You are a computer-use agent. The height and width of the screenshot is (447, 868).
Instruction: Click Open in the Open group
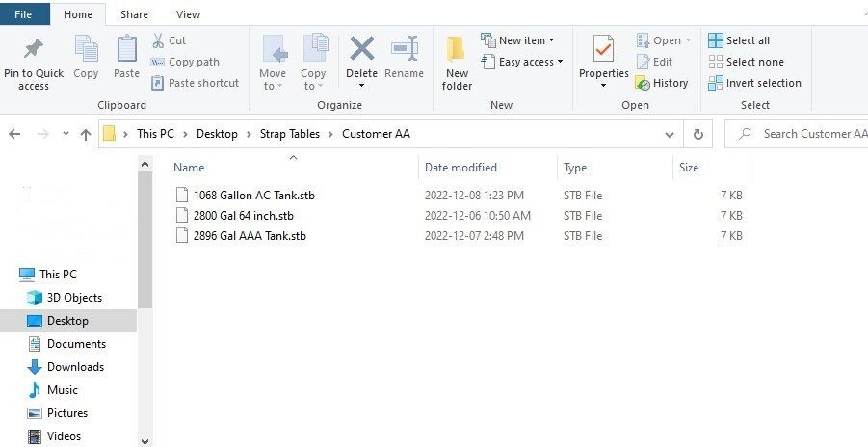click(x=664, y=40)
